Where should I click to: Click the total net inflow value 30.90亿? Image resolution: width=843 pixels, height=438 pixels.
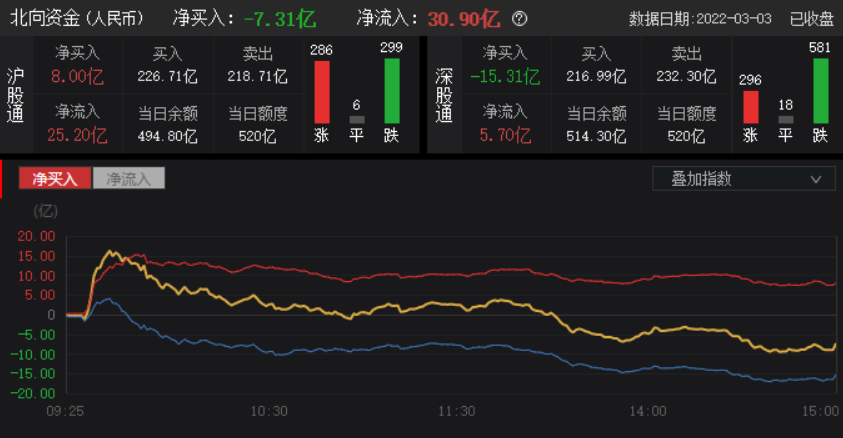click(464, 19)
